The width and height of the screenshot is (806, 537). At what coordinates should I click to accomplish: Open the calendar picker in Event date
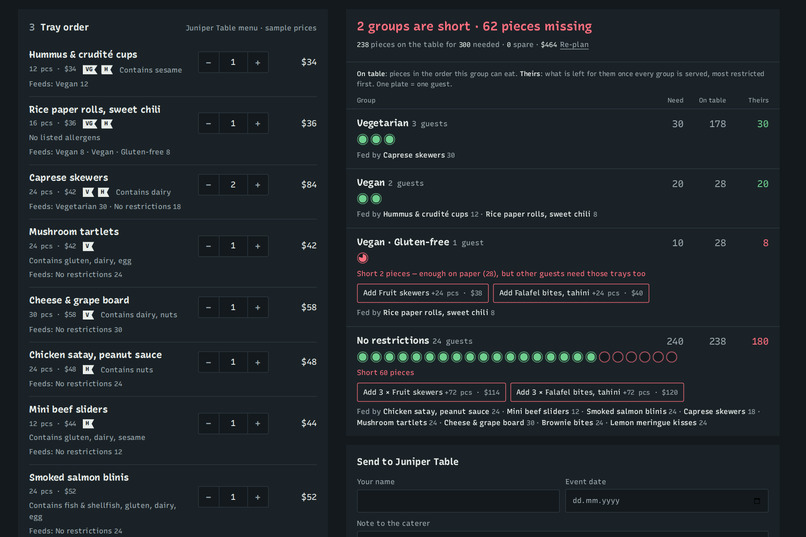(757, 501)
